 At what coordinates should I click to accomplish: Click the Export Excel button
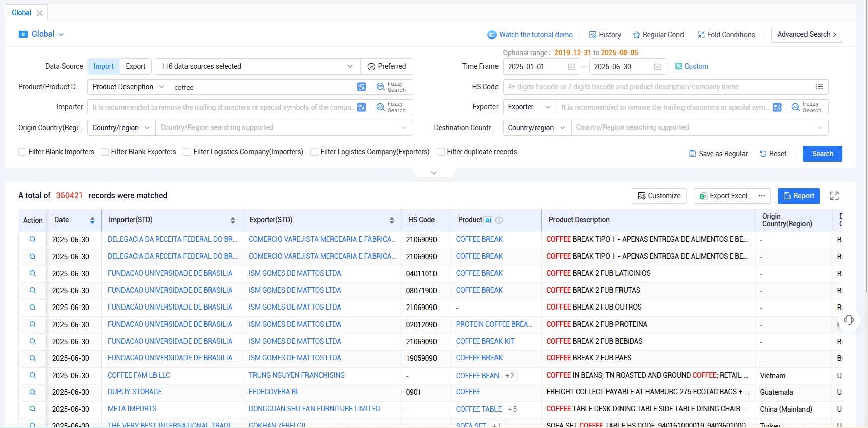723,196
